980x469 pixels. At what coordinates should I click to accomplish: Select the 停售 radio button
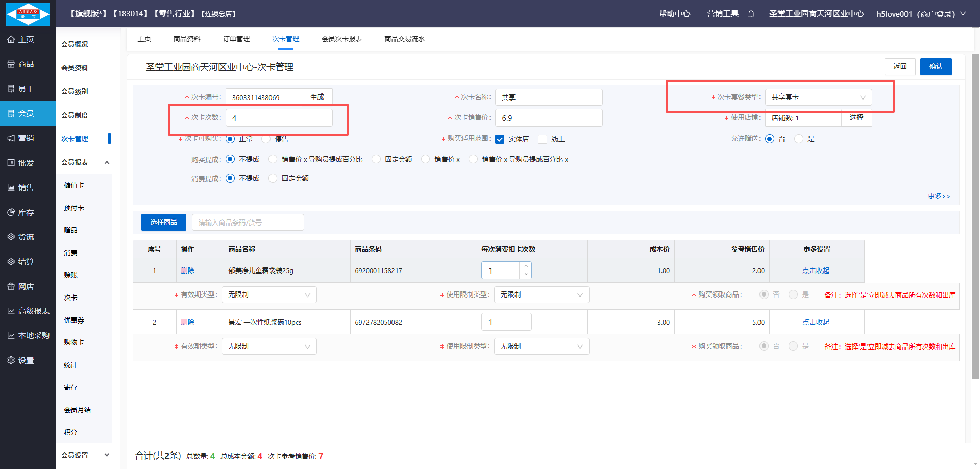click(266, 139)
